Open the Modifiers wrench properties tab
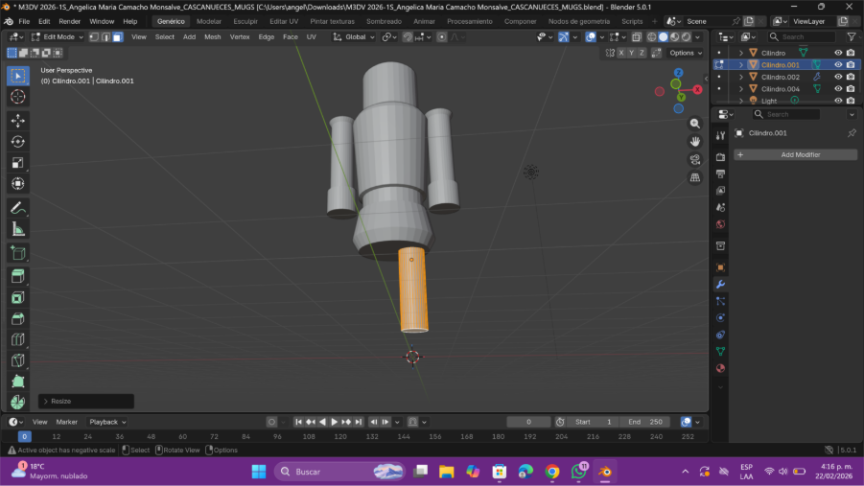 (x=720, y=284)
